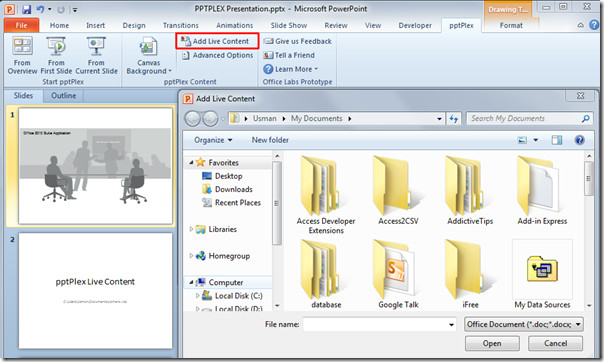604x362 pixels.
Task: Open Advanced Options in pptPlex Content
Action: [x=217, y=55]
